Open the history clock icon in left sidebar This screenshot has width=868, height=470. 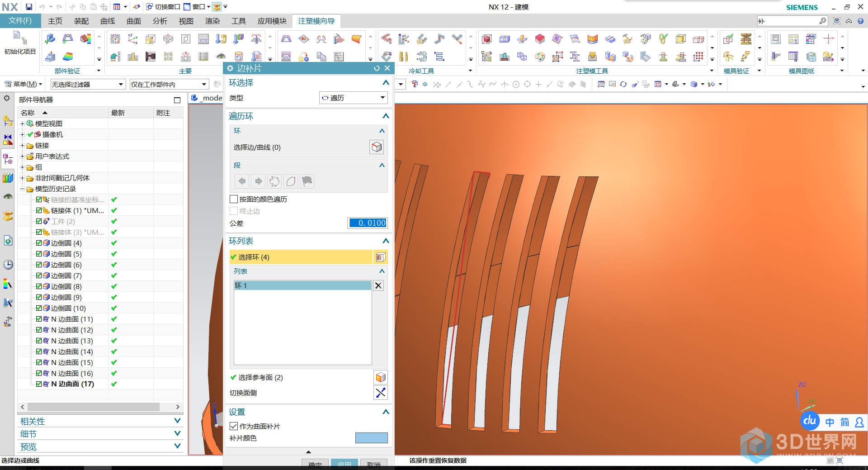(x=8, y=265)
